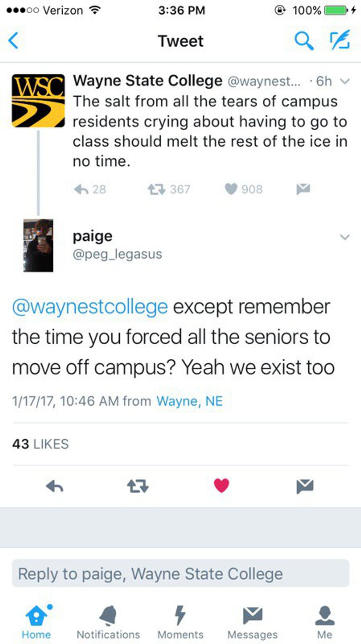Expand options chevron on WSC tweet
This screenshot has height=644, width=361.
coord(345,81)
